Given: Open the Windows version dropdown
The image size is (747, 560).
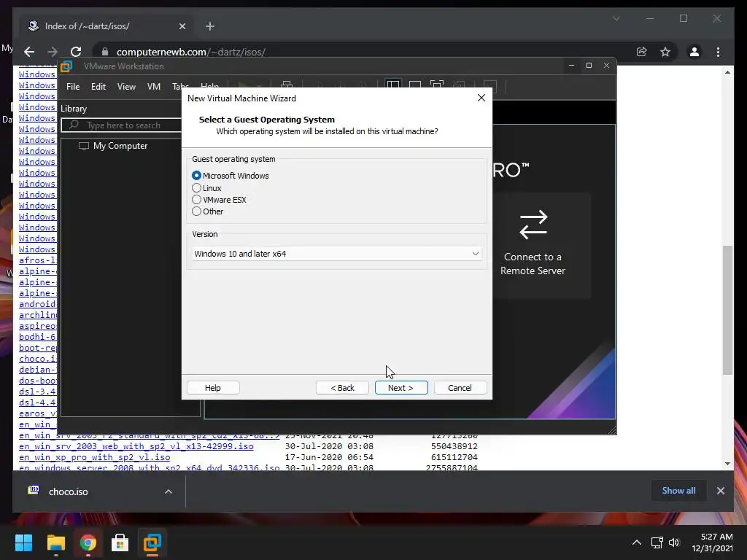Looking at the screenshot, I should (337, 254).
